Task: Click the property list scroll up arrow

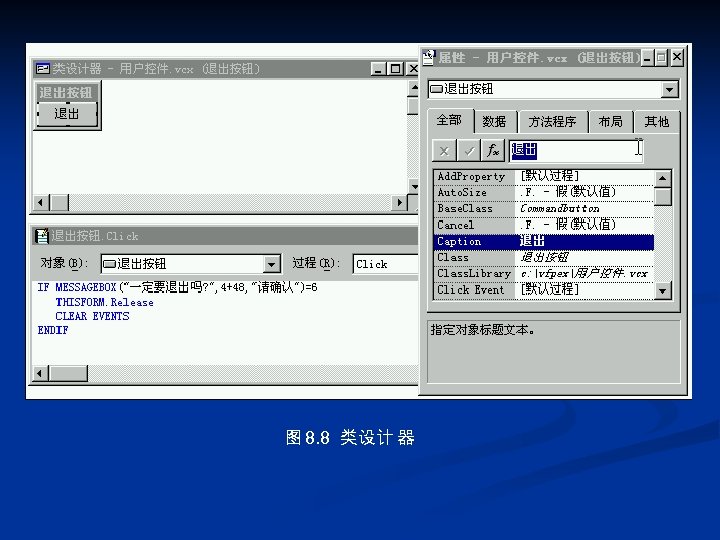Action: pos(662,178)
